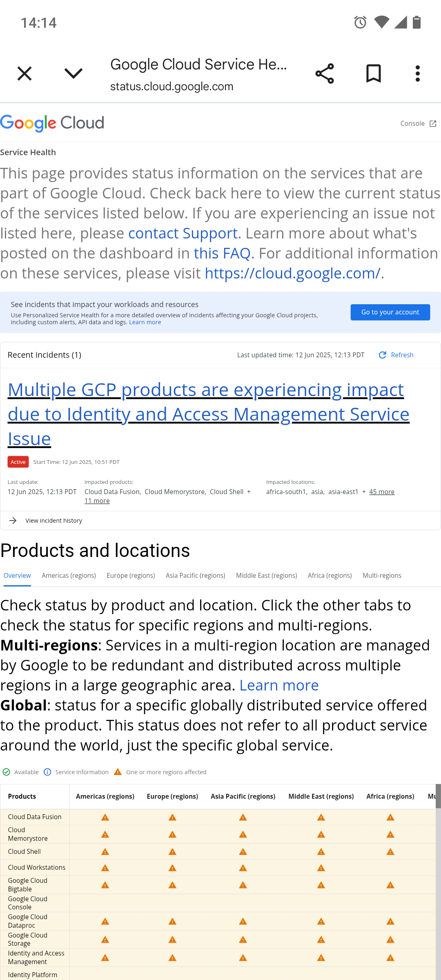441x980 pixels.
Task: Open Cloud Workstations Europe warning icon
Action: point(172,868)
